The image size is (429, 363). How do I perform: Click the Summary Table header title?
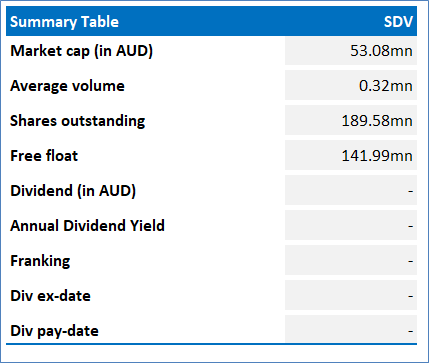pos(64,22)
